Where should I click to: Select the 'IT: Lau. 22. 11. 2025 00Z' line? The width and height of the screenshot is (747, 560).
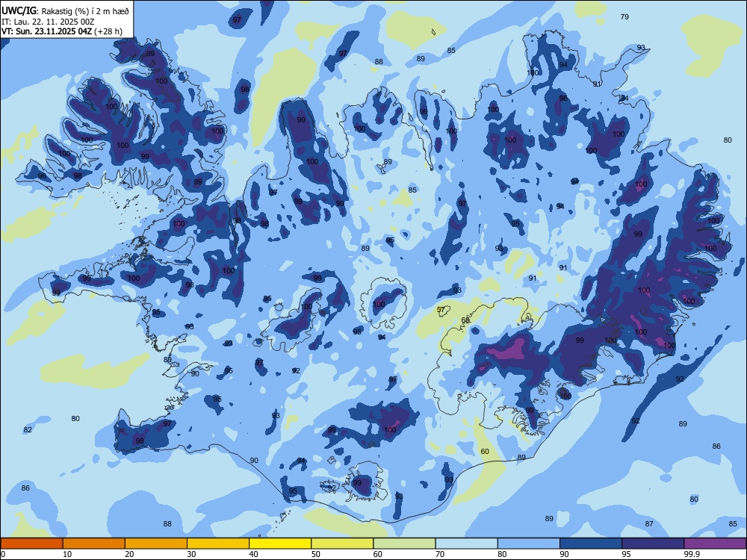(x=48, y=22)
